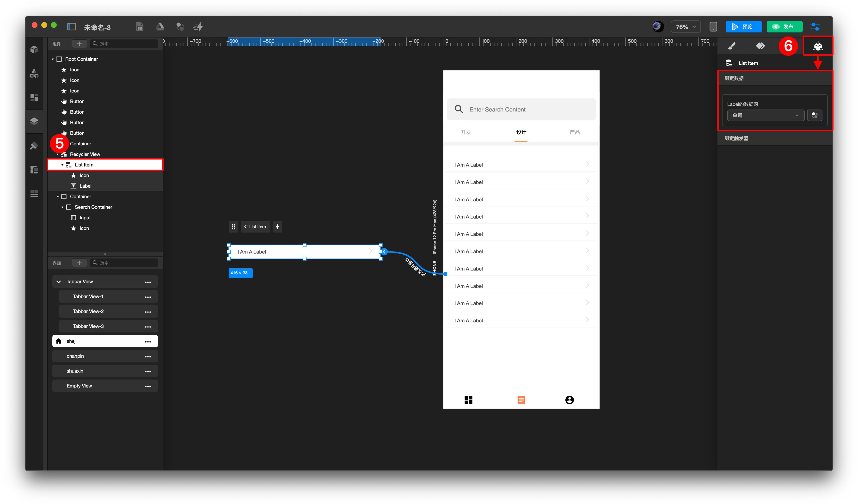This screenshot has width=858, height=504.
Task: Click the drag handle dots above selected item
Action: coord(233,227)
